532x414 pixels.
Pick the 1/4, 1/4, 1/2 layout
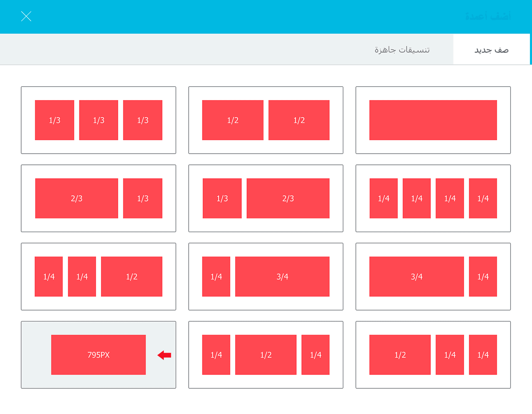tap(99, 277)
